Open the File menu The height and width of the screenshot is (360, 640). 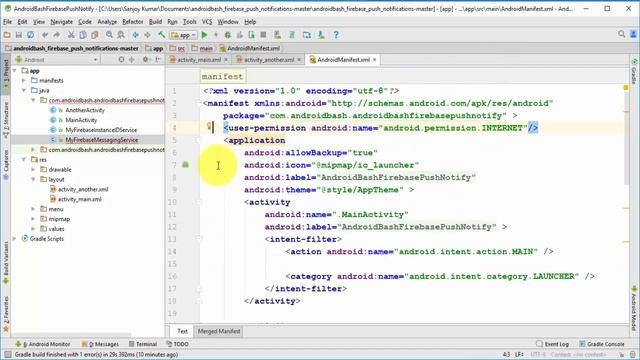point(7,22)
